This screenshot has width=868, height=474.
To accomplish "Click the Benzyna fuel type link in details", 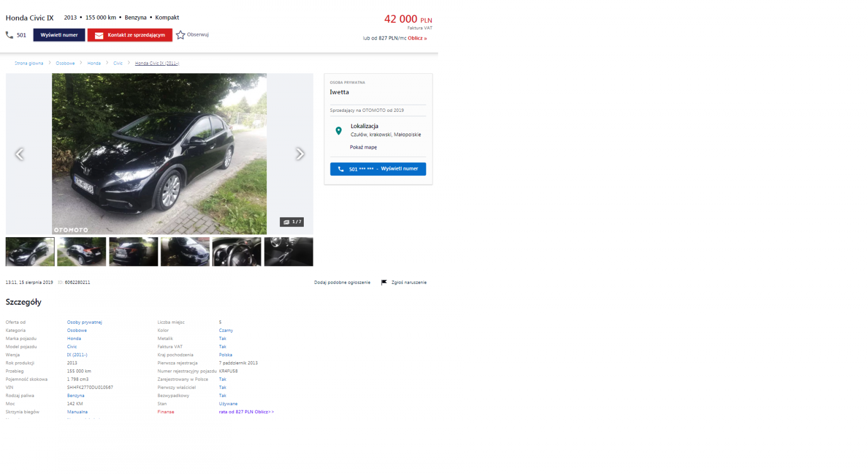I will pos(75,396).
